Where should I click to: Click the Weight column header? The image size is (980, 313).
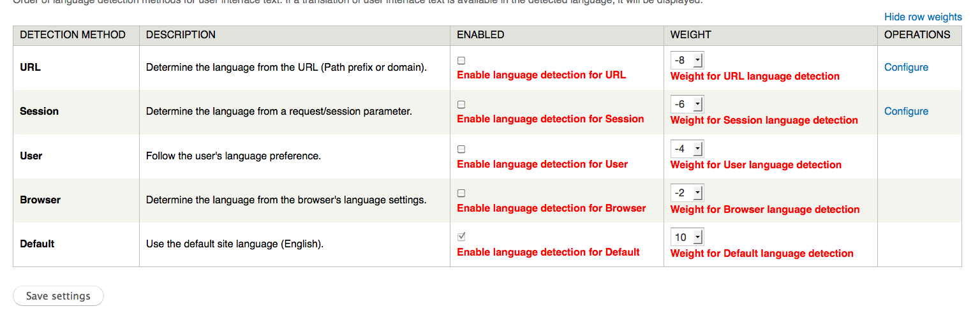(x=690, y=35)
